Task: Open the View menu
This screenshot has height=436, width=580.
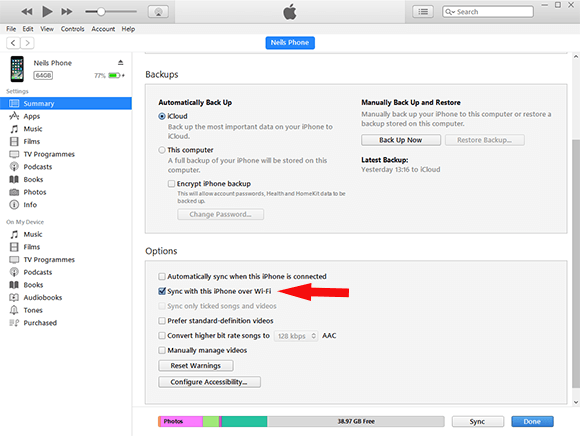Action: click(47, 29)
